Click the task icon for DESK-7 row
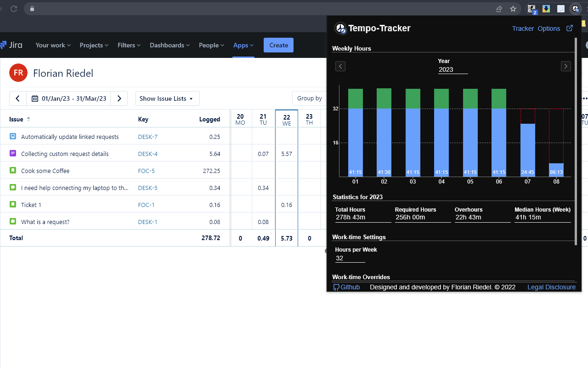This screenshot has width=588, height=368. [13, 137]
